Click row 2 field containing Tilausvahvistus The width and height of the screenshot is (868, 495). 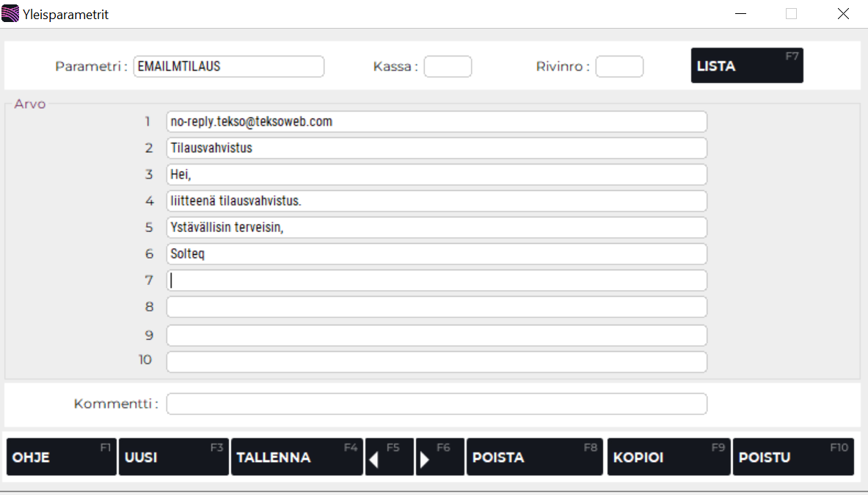click(x=437, y=148)
